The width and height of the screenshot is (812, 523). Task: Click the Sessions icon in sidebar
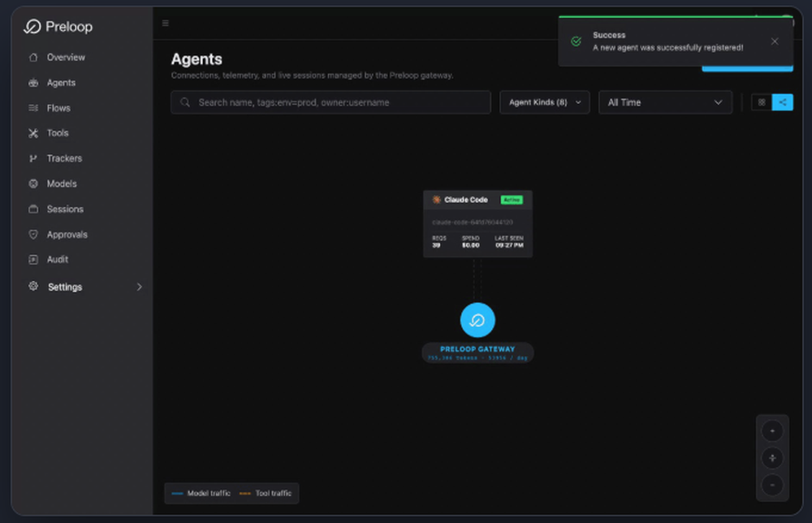(33, 210)
